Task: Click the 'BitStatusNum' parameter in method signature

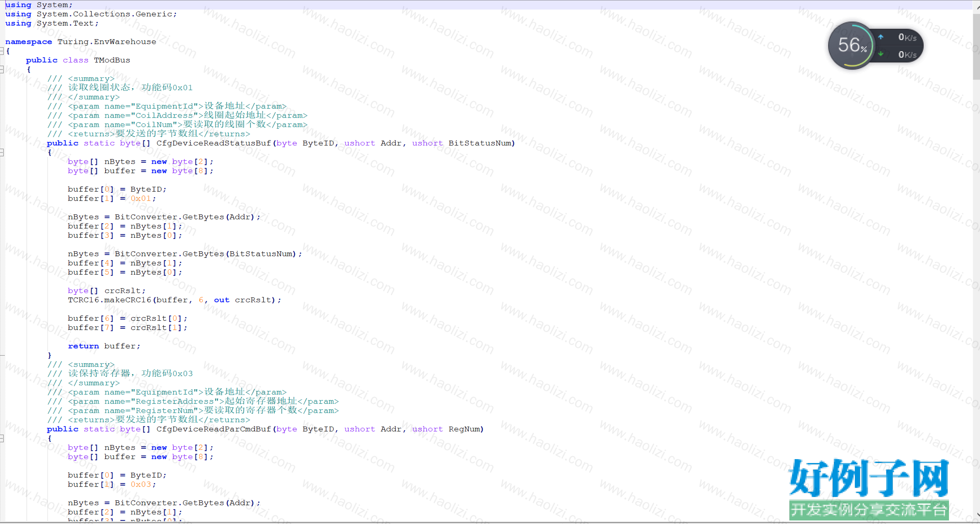Action: coord(480,143)
